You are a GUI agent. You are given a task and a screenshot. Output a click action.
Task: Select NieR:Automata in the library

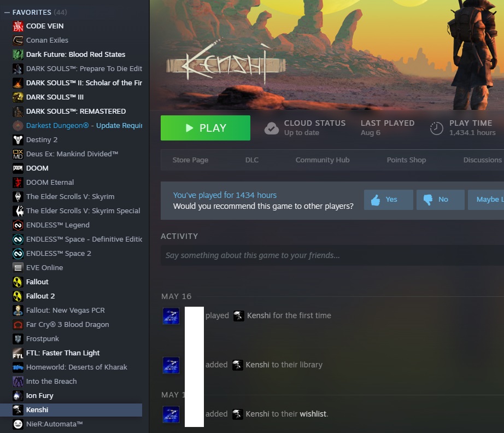pos(71,424)
